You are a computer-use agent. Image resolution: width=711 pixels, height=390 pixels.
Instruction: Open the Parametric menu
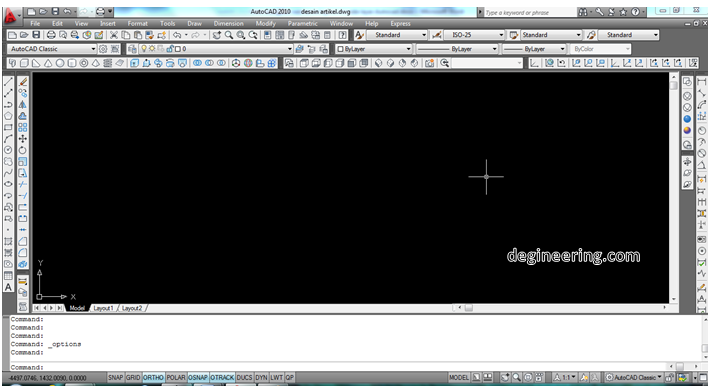click(302, 24)
